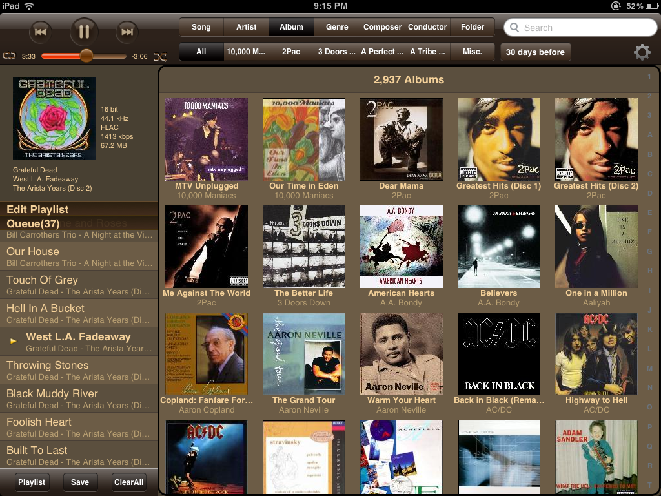
Task: Filter by 10,000 M... artist
Action: click(x=246, y=52)
